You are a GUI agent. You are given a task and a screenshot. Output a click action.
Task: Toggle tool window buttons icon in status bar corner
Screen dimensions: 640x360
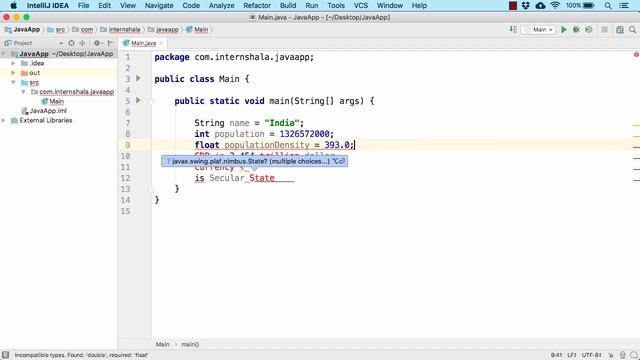point(5,355)
